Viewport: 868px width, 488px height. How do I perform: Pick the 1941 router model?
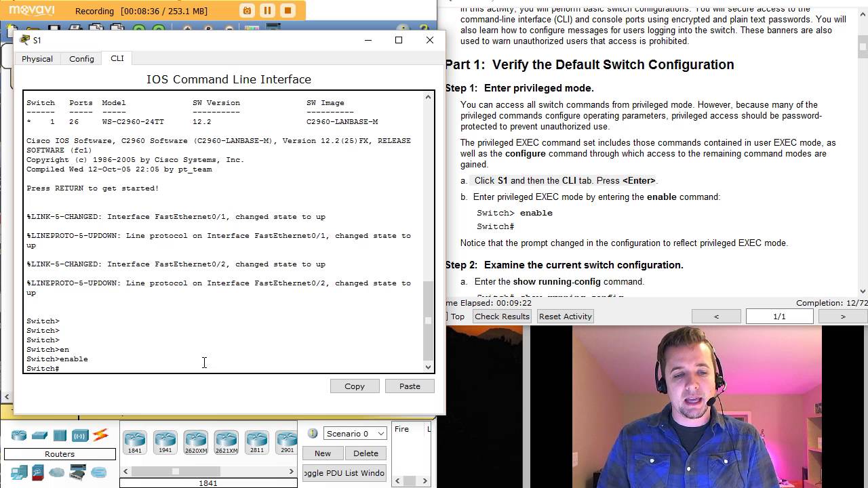click(165, 443)
